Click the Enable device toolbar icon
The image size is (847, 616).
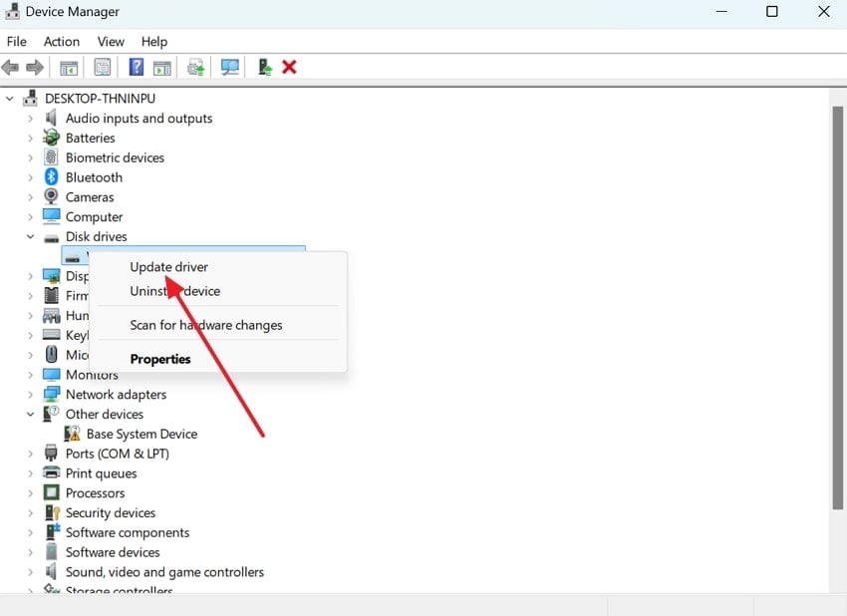(x=265, y=67)
